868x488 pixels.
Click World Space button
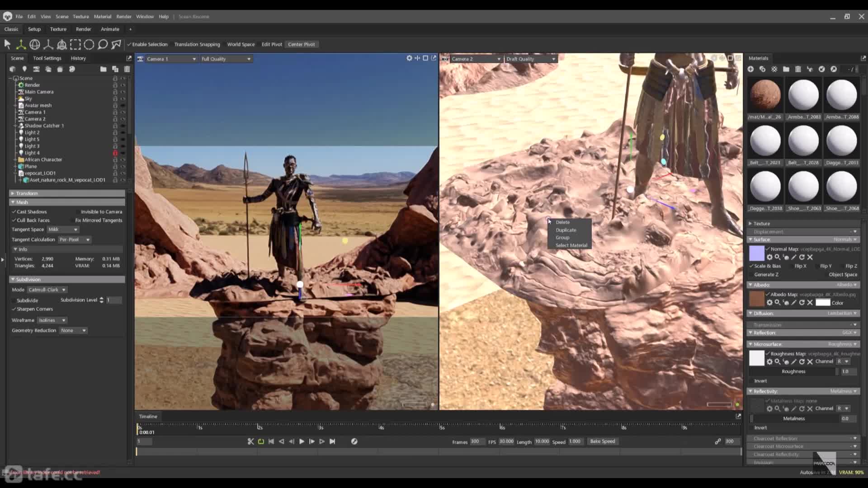pyautogui.click(x=241, y=44)
